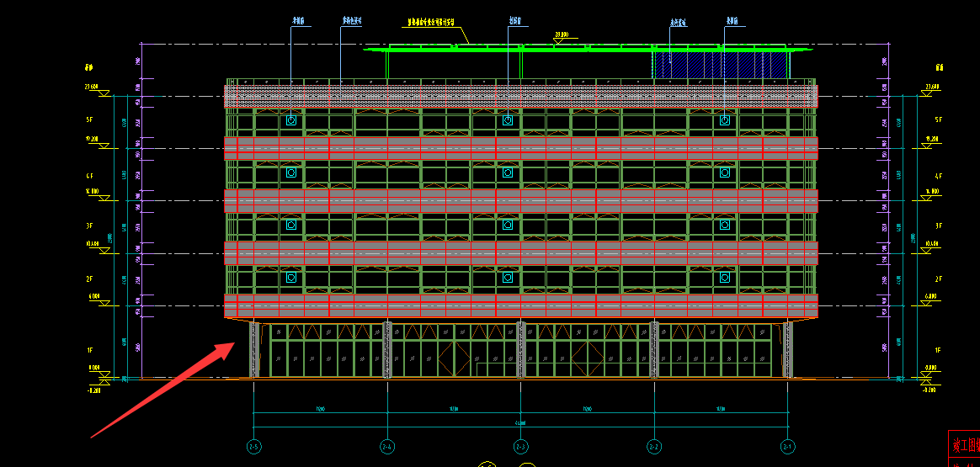Click the 3F floor label on the left side

coord(90,226)
